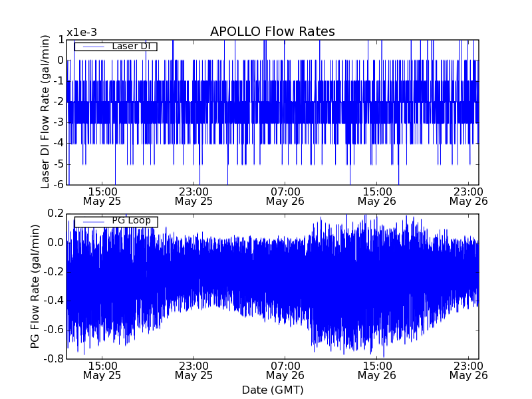Click the blue line sample in PG Loop legend
Screen dimensions: 532x399
click(92, 221)
